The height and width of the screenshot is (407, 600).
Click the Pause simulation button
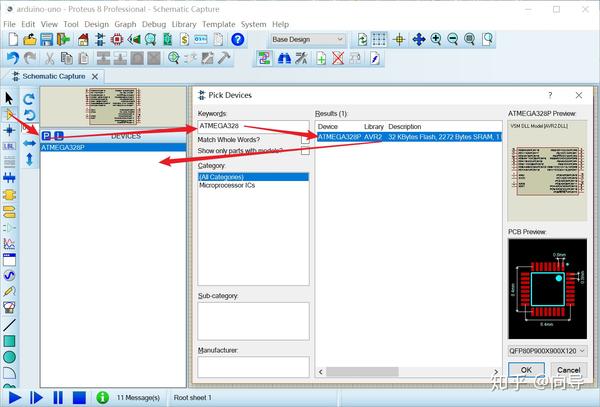click(58, 398)
